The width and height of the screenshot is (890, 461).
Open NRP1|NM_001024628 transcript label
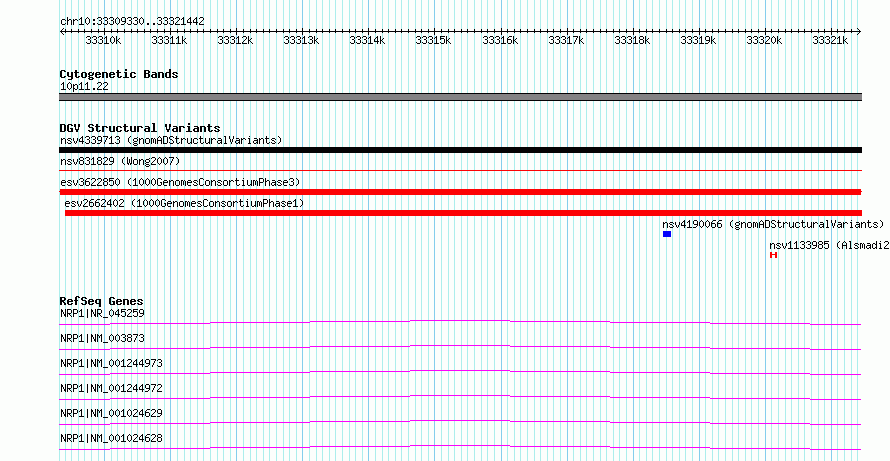pyautogui.click(x=111, y=438)
